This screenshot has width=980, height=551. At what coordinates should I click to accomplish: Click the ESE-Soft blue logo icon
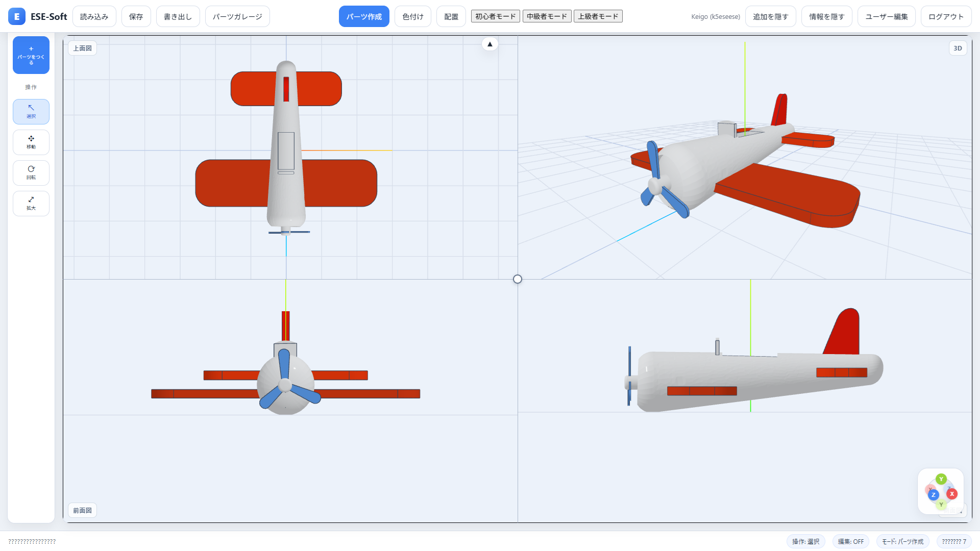[17, 16]
